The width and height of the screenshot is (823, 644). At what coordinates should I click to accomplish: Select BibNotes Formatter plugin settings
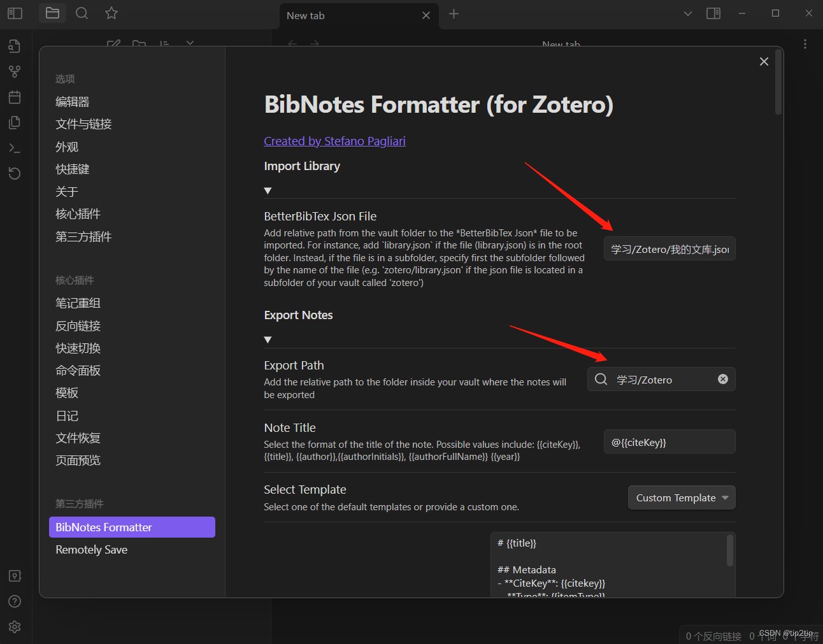click(x=132, y=527)
